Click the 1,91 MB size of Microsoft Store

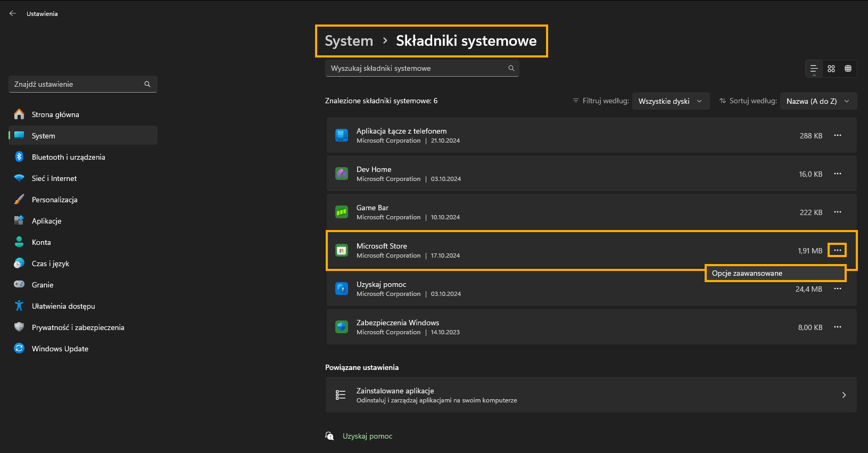tap(810, 251)
